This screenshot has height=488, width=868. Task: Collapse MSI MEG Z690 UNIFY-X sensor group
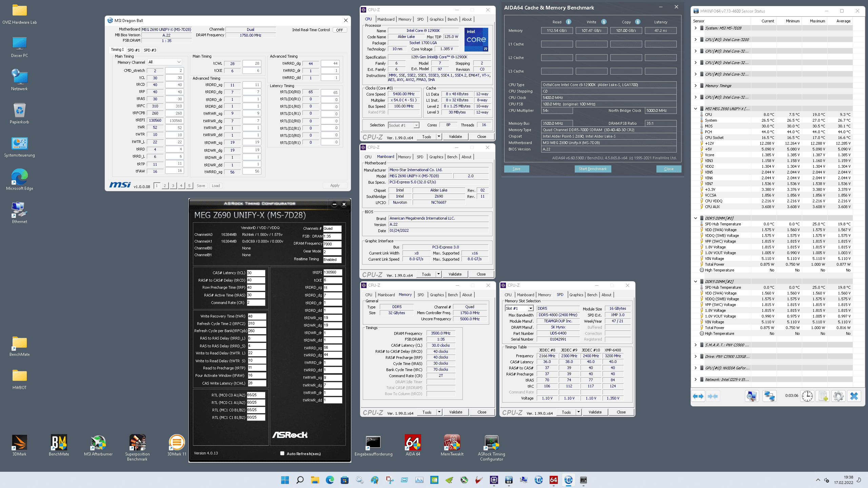[x=696, y=109]
